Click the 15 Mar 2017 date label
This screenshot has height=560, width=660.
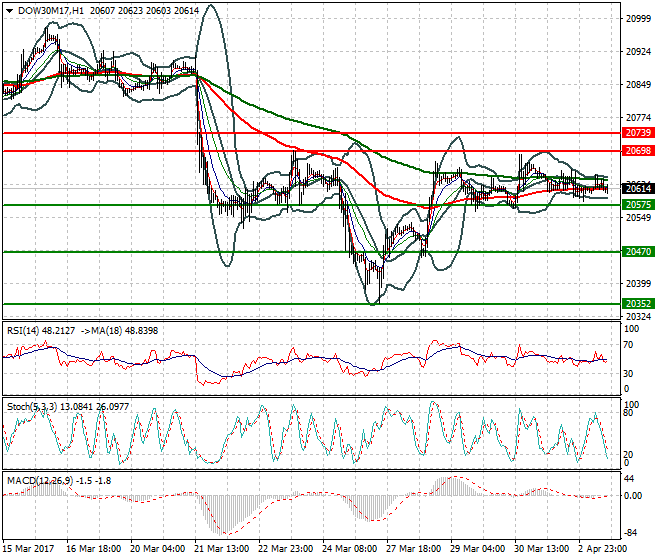pos(30,548)
